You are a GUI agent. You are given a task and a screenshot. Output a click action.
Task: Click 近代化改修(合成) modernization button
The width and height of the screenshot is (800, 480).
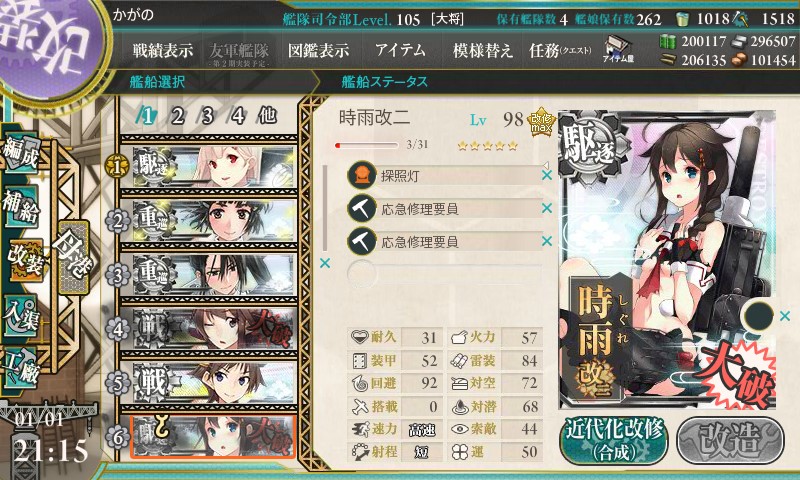point(614,441)
